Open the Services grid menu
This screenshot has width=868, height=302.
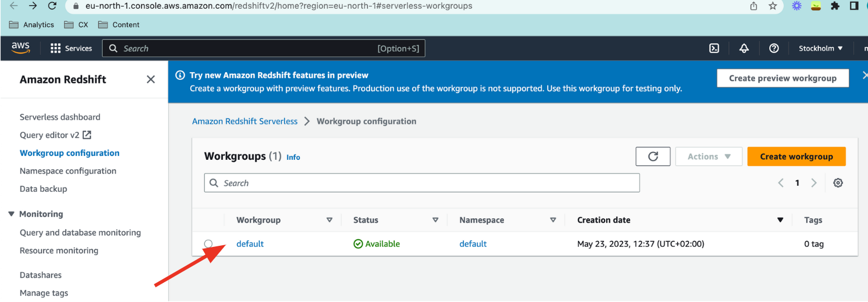pos(71,48)
